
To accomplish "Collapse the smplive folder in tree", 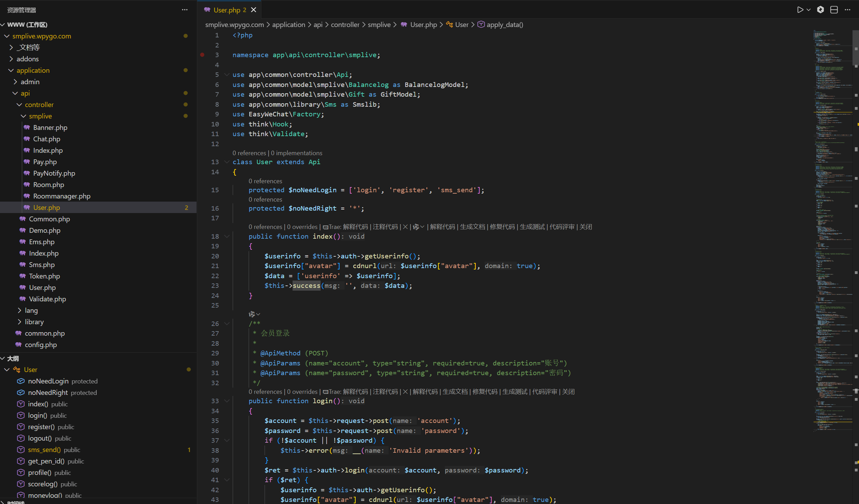I will click(23, 116).
